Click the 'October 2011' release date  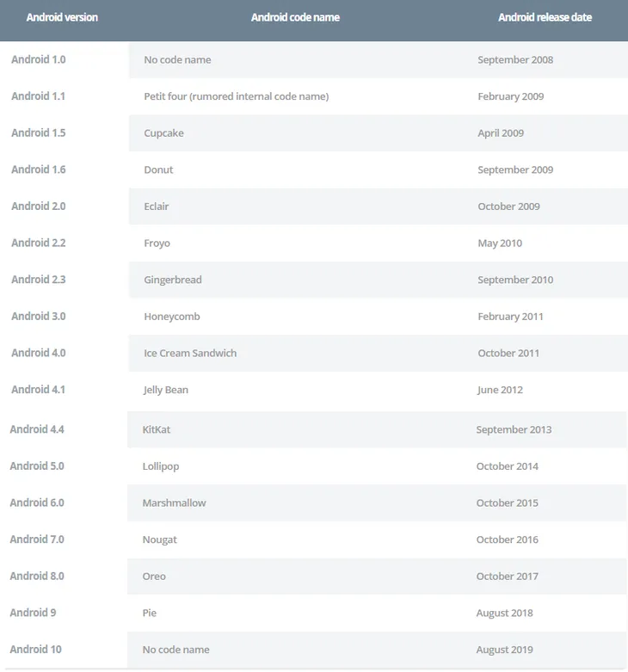point(508,353)
